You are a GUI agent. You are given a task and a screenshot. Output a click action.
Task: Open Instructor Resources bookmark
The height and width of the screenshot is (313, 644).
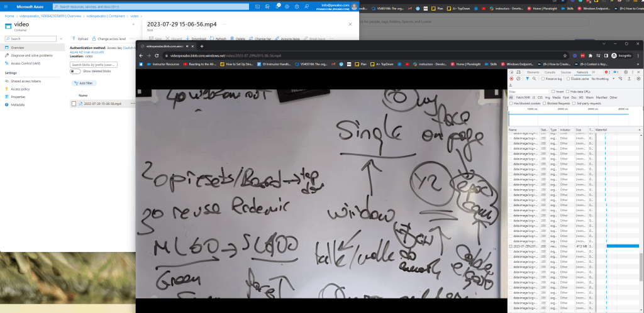[163, 64]
